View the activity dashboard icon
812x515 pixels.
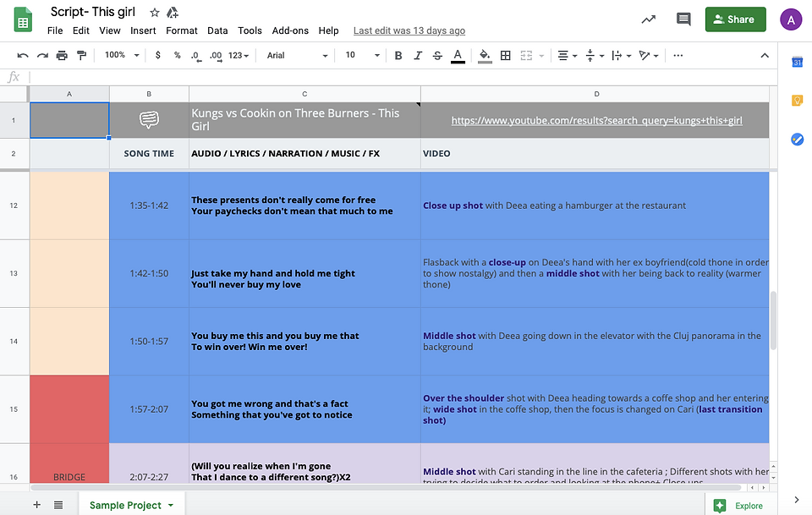coord(649,19)
